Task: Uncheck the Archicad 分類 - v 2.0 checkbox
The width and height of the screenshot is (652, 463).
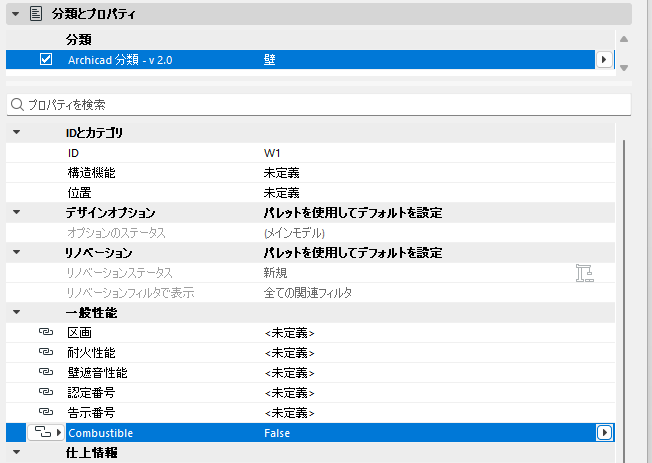Action: pyautogui.click(x=46, y=59)
